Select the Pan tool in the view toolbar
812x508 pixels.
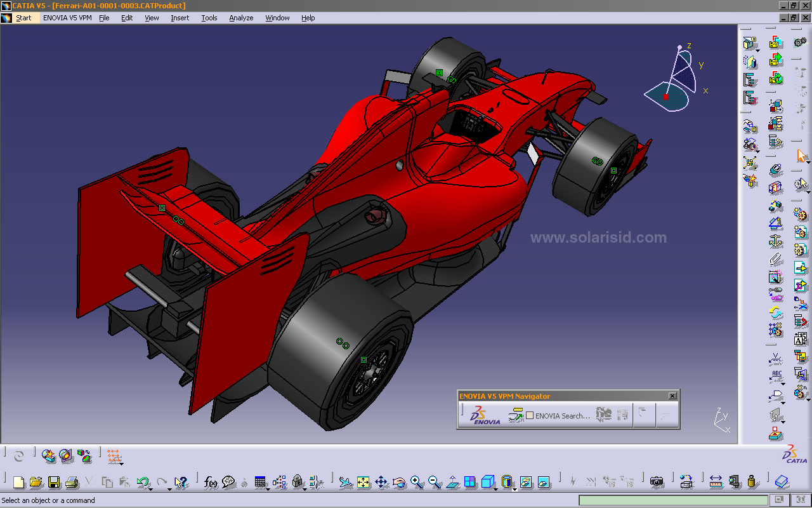381,483
